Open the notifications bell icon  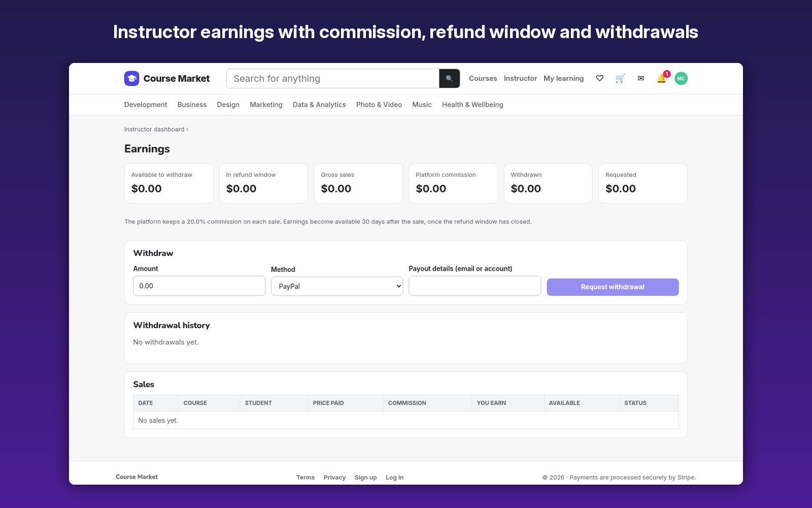click(662, 78)
